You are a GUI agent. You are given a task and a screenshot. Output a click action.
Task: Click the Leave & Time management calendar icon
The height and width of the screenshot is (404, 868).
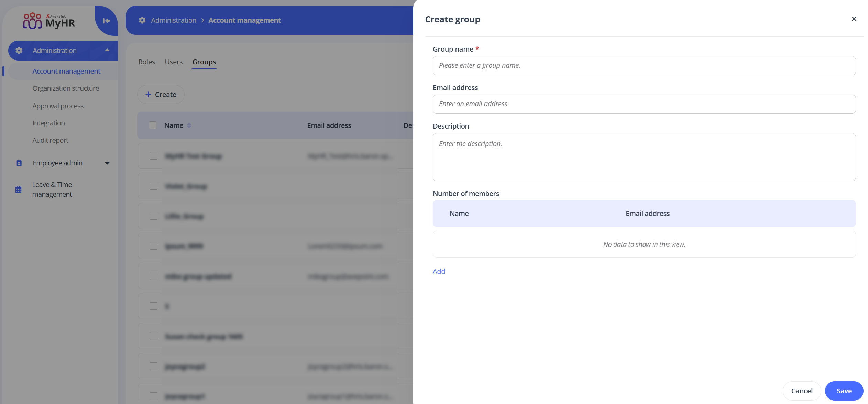(x=19, y=189)
